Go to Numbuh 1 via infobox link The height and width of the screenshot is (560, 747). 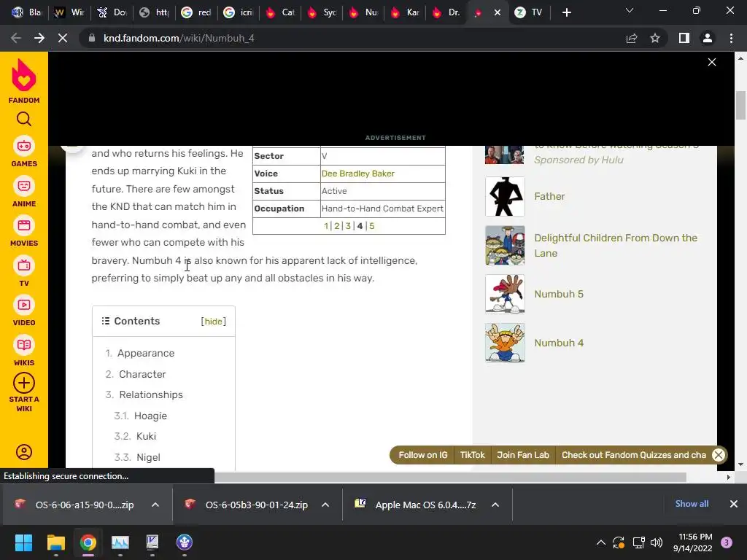click(x=326, y=226)
